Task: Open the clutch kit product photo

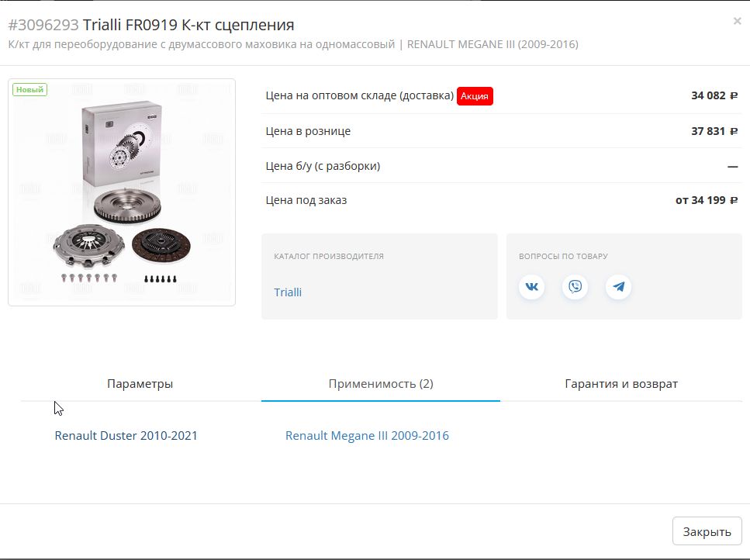Action: tap(122, 192)
